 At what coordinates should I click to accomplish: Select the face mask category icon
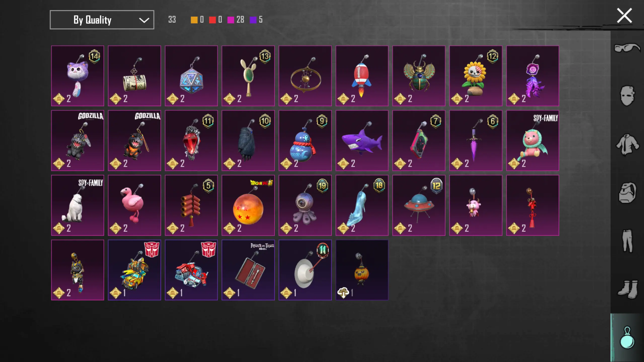pos(627,96)
